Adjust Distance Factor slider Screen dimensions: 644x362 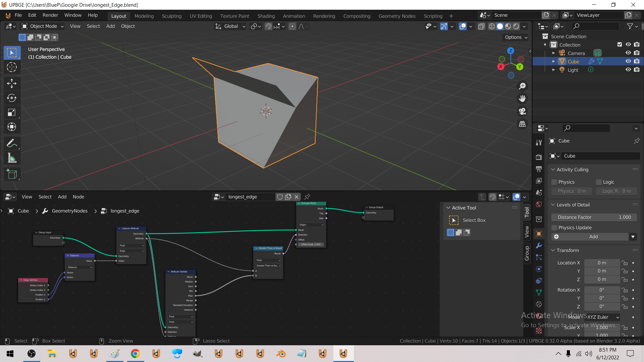coord(594,217)
